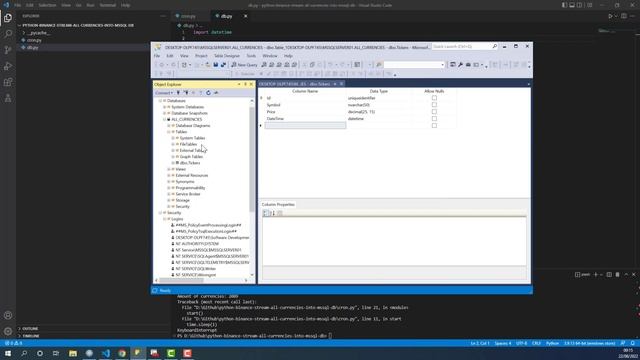Expand the Database Diagrams node
The width and height of the screenshot is (640, 360).
pyautogui.click(x=169, y=126)
